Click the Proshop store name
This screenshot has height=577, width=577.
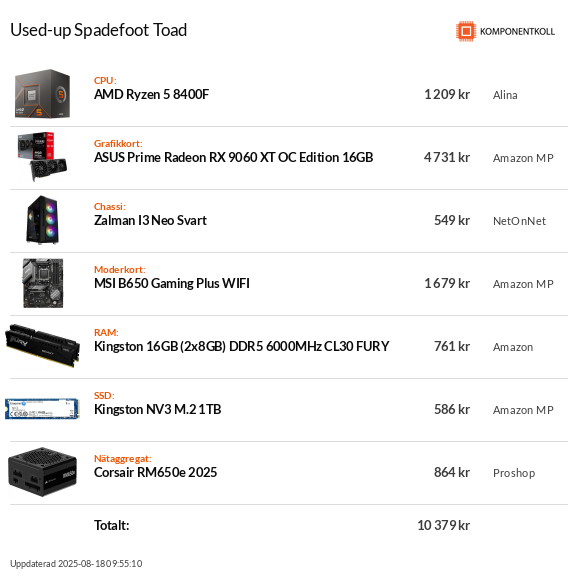(514, 473)
